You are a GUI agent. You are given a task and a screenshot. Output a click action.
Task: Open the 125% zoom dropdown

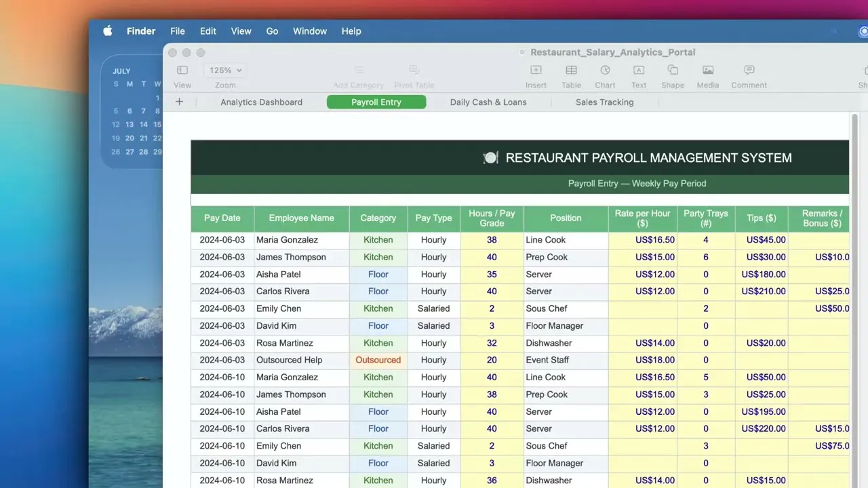click(225, 70)
